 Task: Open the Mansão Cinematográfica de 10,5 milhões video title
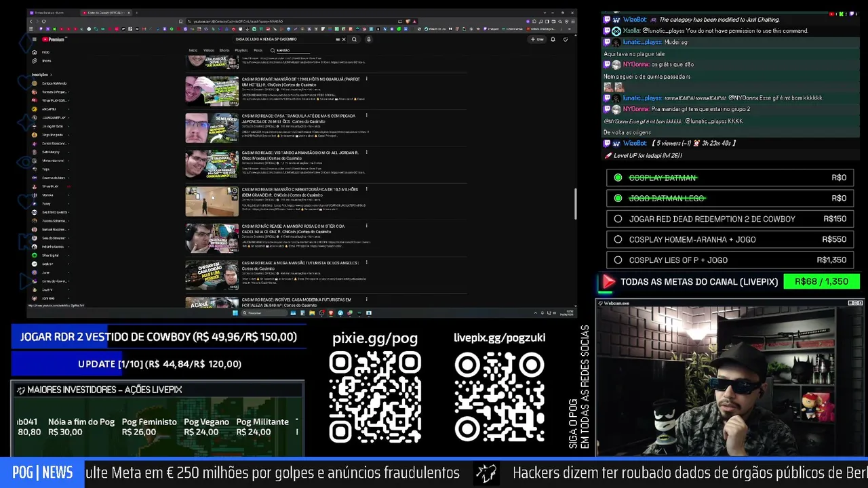click(300, 192)
